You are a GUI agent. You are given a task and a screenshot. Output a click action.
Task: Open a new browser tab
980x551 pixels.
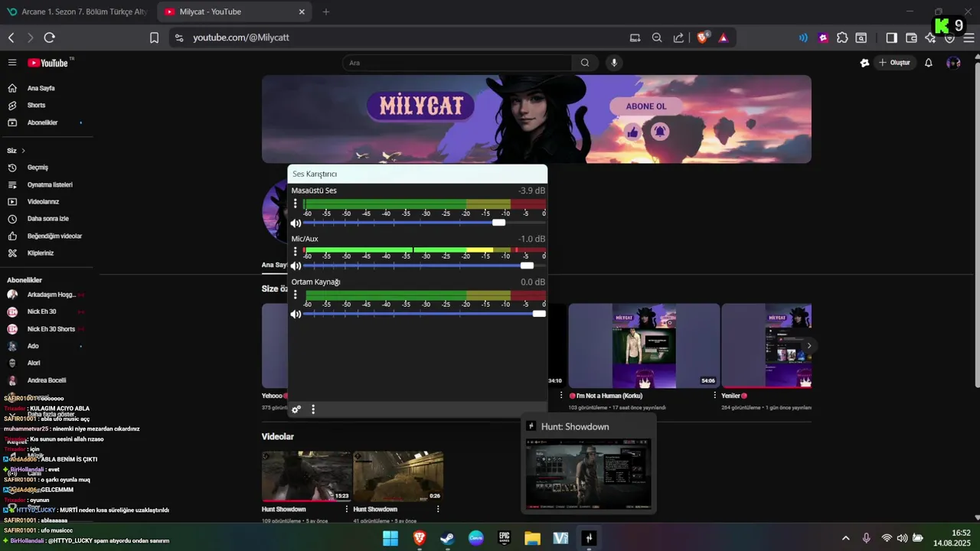pyautogui.click(x=326, y=11)
